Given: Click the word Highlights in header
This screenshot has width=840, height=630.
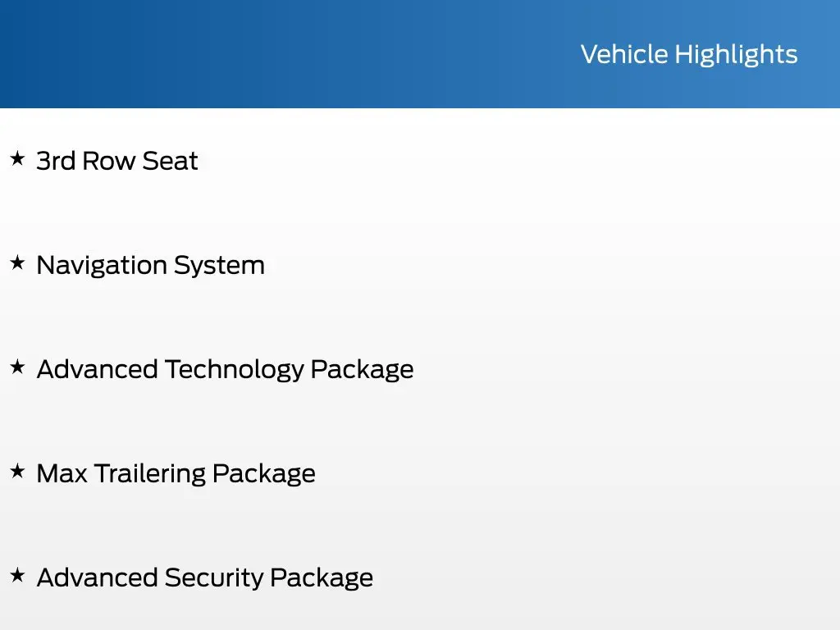Looking at the screenshot, I should tap(736, 55).
